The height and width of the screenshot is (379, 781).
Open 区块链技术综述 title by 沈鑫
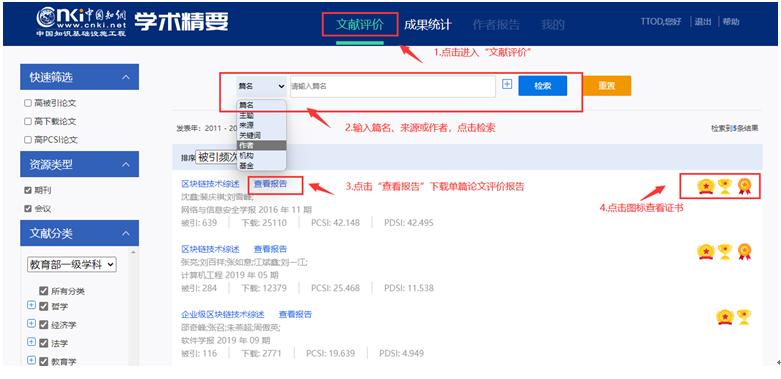pyautogui.click(x=210, y=184)
